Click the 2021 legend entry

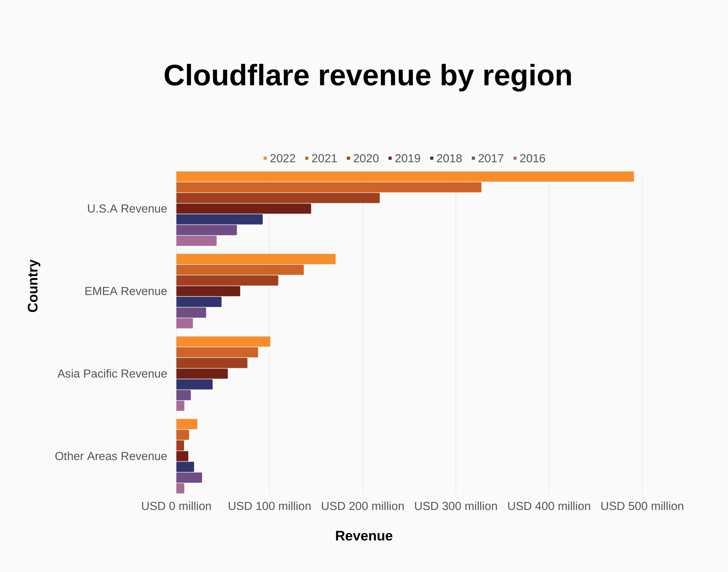(x=324, y=158)
